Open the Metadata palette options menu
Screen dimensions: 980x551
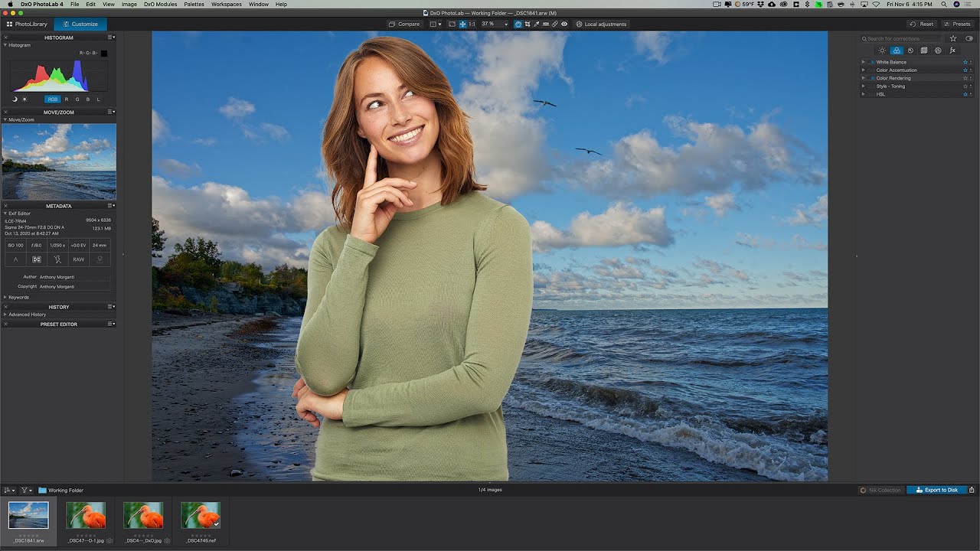[x=111, y=206]
